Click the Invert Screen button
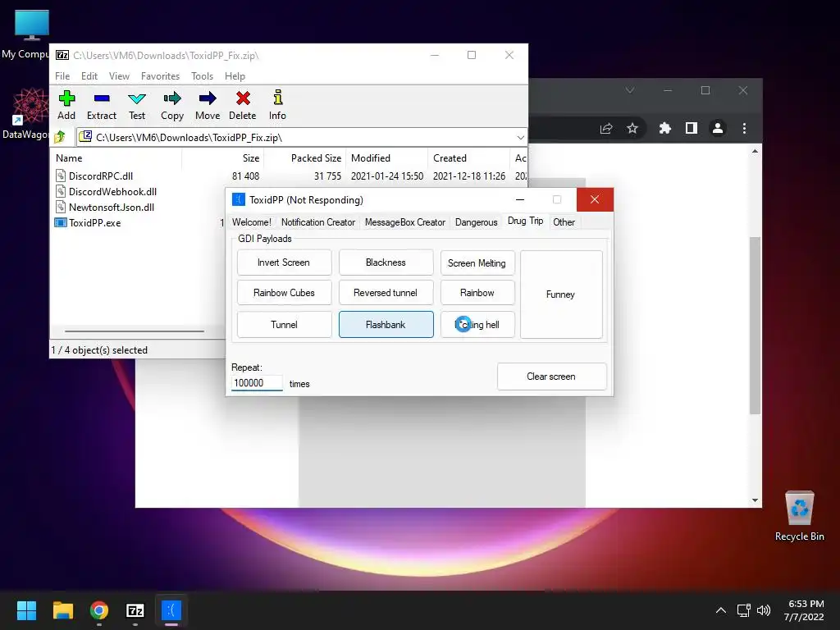This screenshot has height=630, width=840. [x=284, y=262]
